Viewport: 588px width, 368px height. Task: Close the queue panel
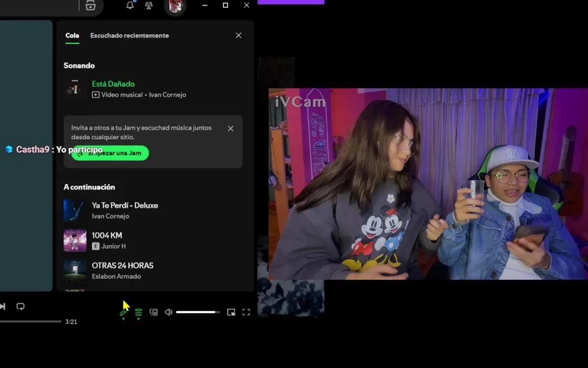tap(238, 35)
